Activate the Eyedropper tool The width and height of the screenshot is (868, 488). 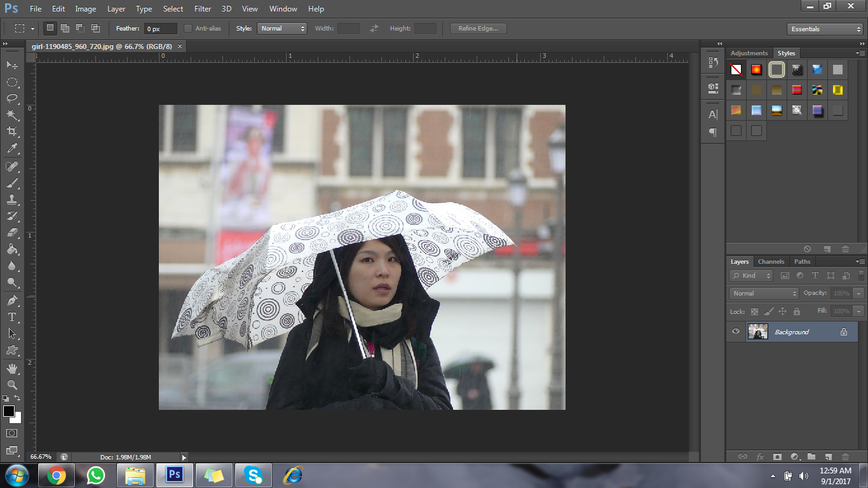[12, 149]
